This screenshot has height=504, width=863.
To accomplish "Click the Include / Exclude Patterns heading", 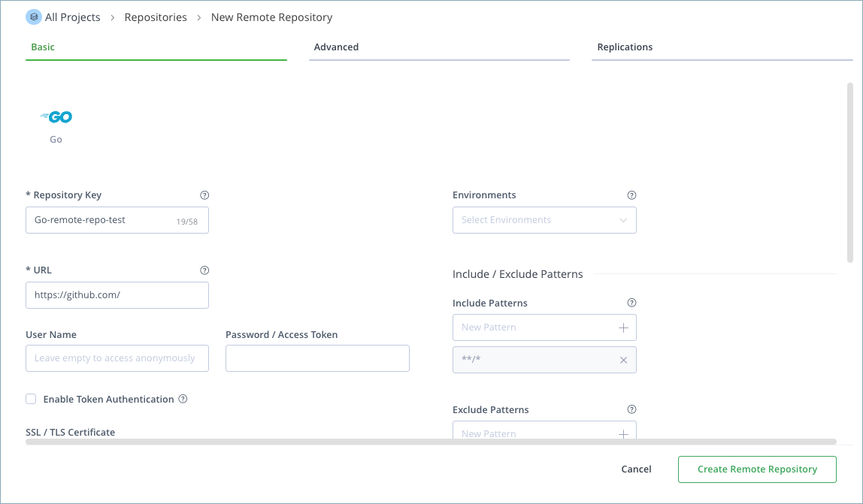I will point(517,274).
